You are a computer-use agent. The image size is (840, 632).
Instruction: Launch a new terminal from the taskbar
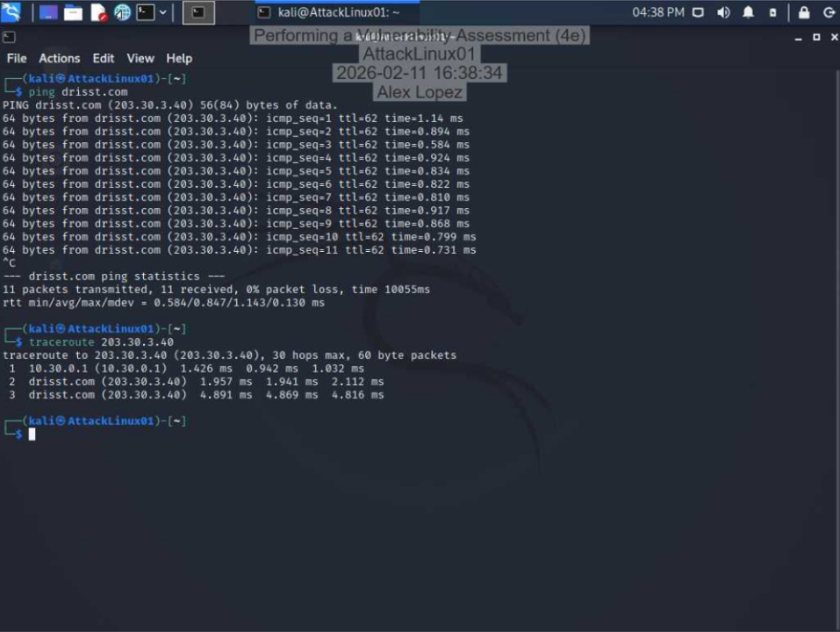point(144,11)
